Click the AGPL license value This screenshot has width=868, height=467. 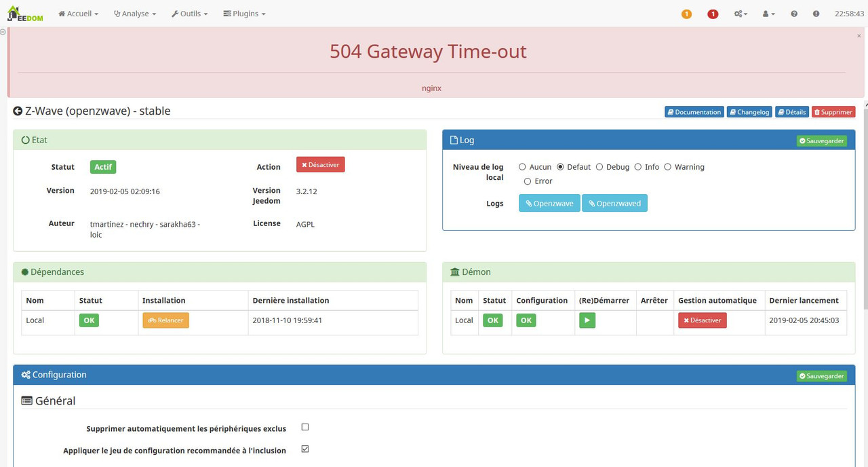pyautogui.click(x=305, y=224)
